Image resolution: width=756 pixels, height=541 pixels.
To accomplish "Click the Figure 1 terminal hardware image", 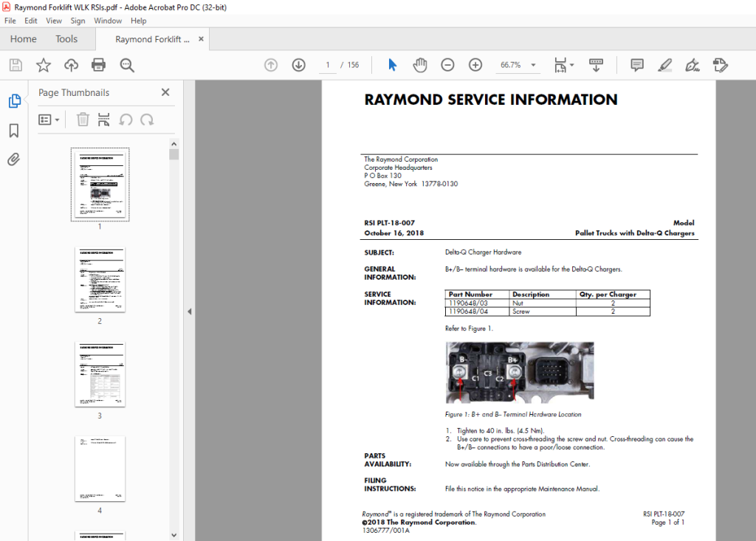I will pyautogui.click(x=520, y=372).
